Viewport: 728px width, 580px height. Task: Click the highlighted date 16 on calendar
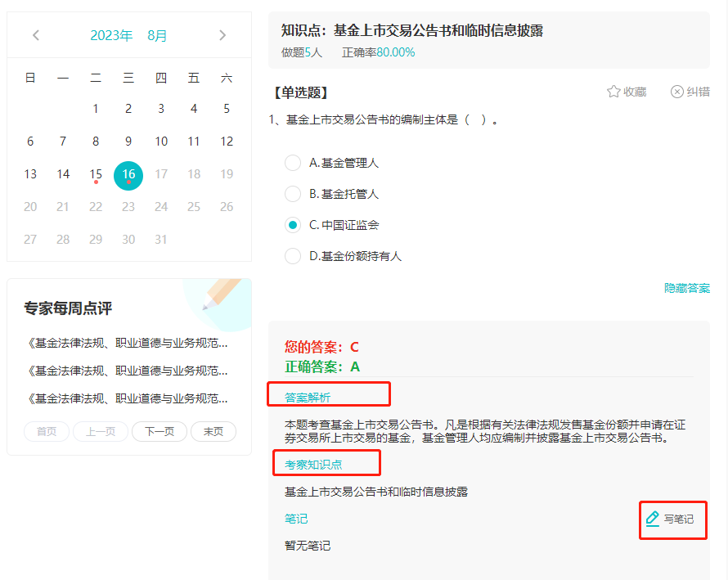point(128,174)
